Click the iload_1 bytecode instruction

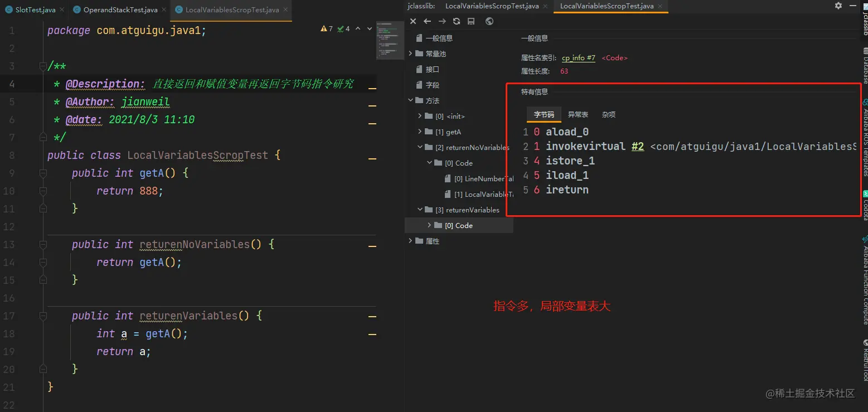tap(567, 176)
